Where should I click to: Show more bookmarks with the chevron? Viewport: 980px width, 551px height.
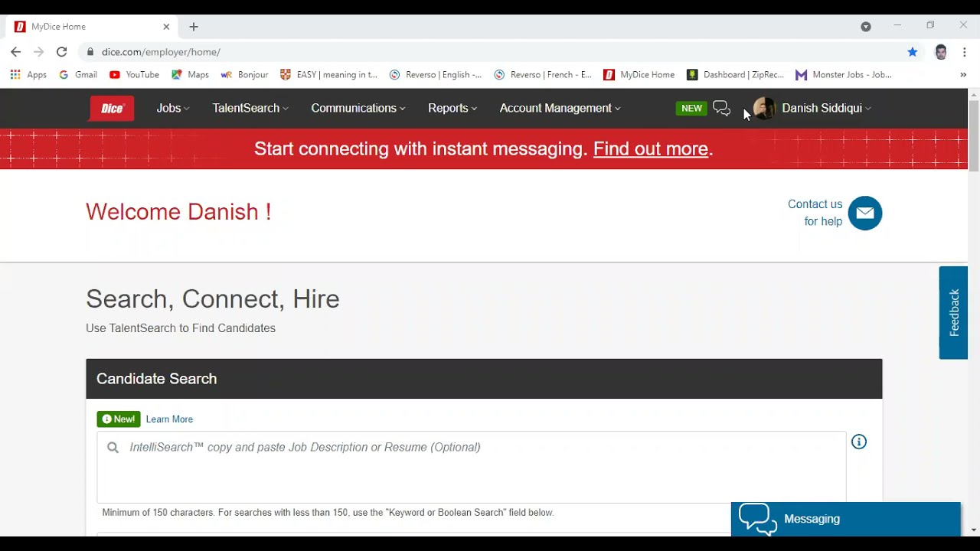[963, 75]
